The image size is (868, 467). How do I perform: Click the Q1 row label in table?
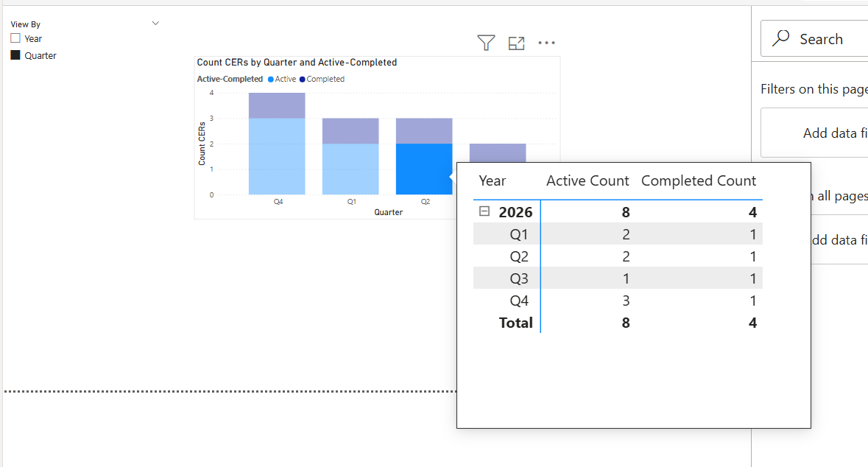pos(519,234)
